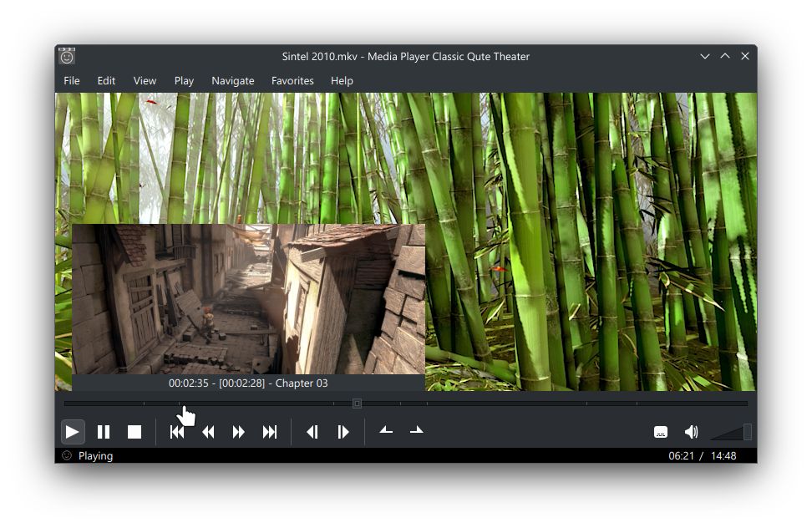Open the title bar chevron dropdown
This screenshot has height=528, width=812.
coord(705,56)
